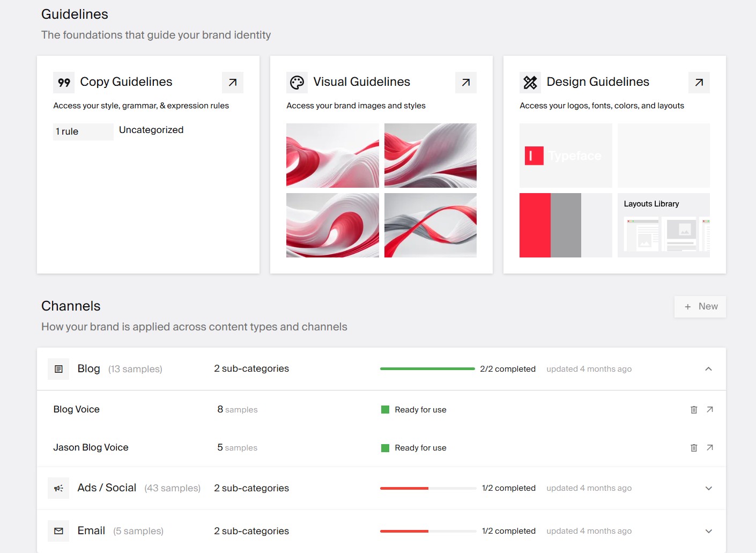This screenshot has height=553, width=756.
Task: Open the Layouts Library tile
Action: (664, 225)
